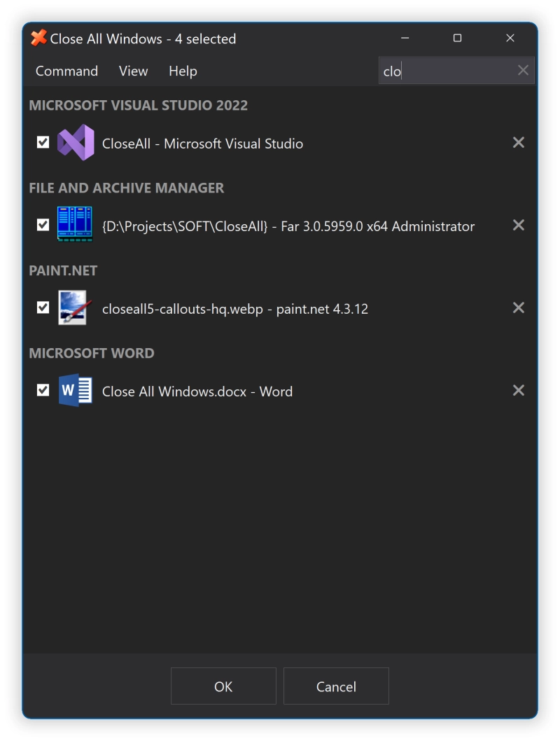The height and width of the screenshot is (741, 560).
Task: Uncheck the Far 3.0.5959.0 window checkbox
Action: [43, 225]
